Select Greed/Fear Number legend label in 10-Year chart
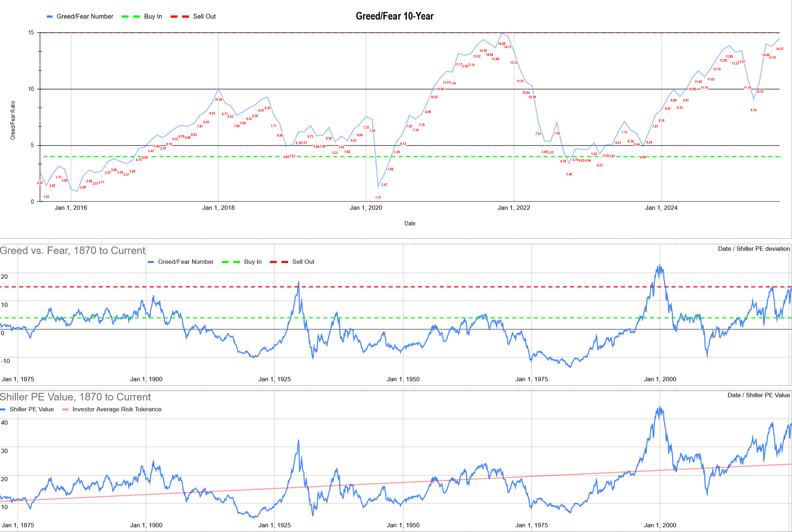 (85, 16)
